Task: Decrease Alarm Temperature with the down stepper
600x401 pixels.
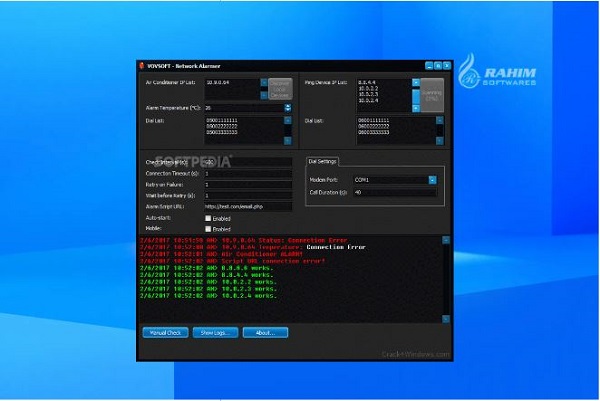Action: 288,110
